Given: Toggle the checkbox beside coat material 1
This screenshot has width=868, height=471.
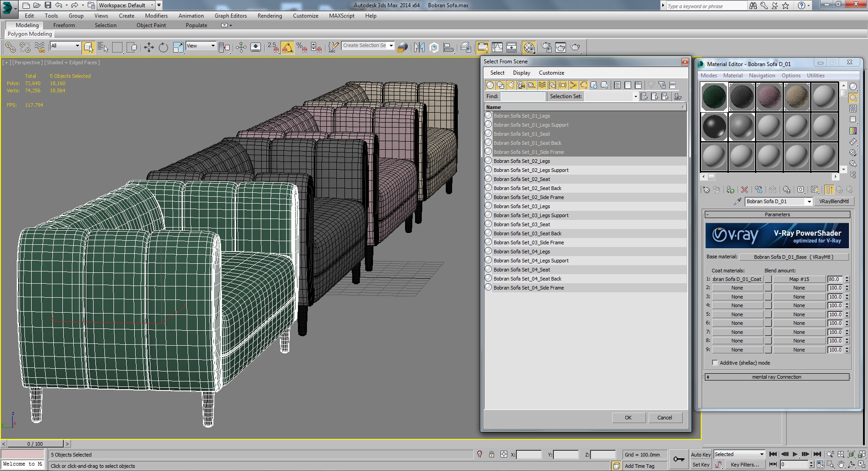Looking at the screenshot, I should click(768, 279).
